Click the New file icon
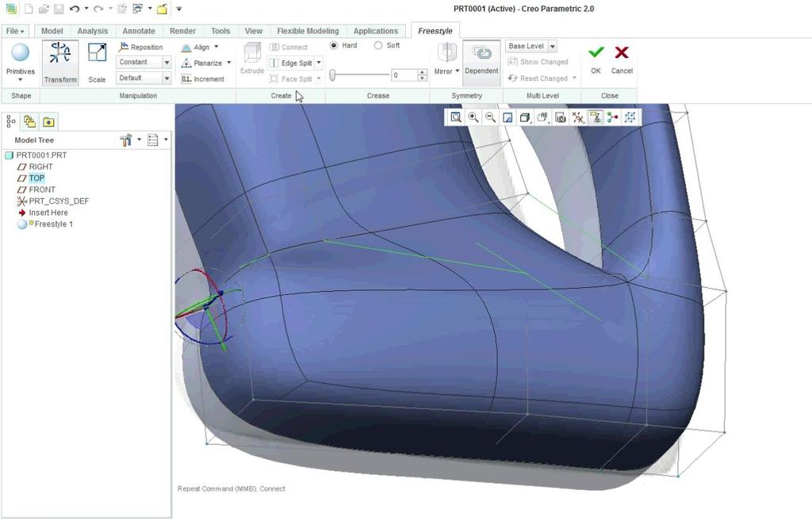 click(29, 9)
